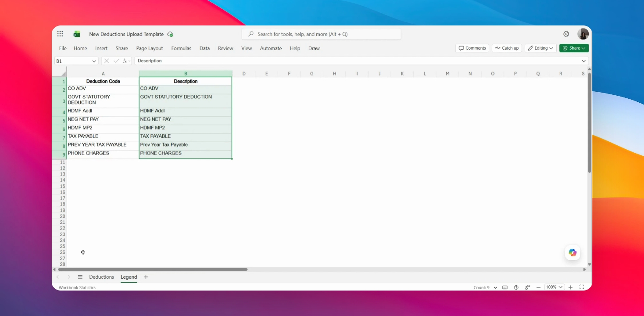Open the Home ribbon tab
This screenshot has height=316, width=644.
click(80, 48)
